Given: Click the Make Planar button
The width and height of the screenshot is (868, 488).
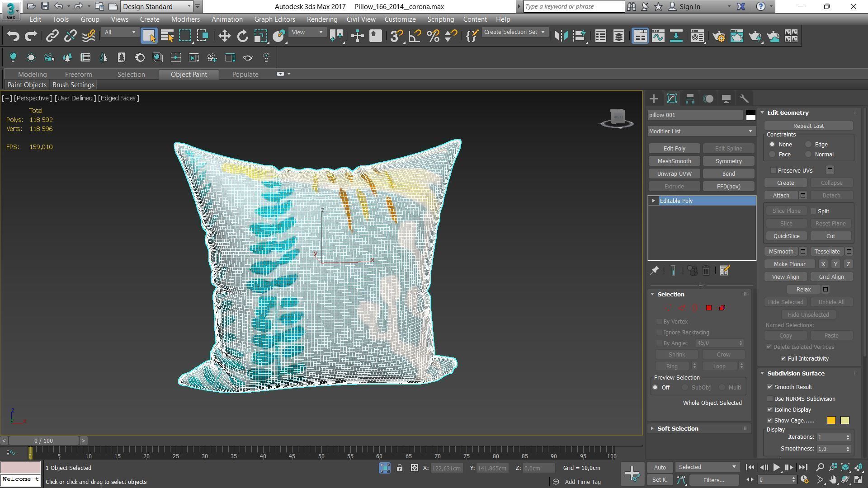Looking at the screenshot, I should 789,264.
